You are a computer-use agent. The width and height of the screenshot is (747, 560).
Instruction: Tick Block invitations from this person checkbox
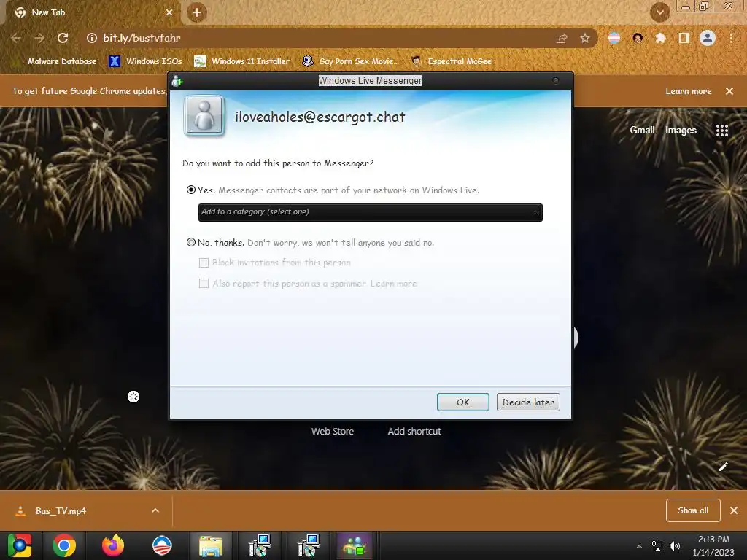(x=204, y=262)
